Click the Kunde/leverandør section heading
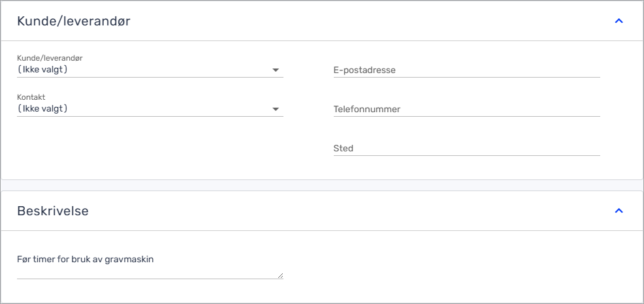Viewport: 644px width, 304px height. [73, 21]
